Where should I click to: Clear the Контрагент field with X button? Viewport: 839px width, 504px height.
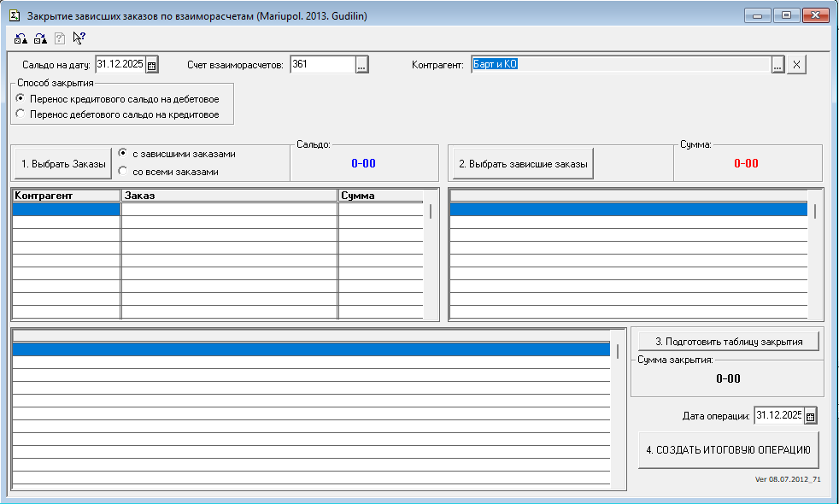[x=795, y=65]
